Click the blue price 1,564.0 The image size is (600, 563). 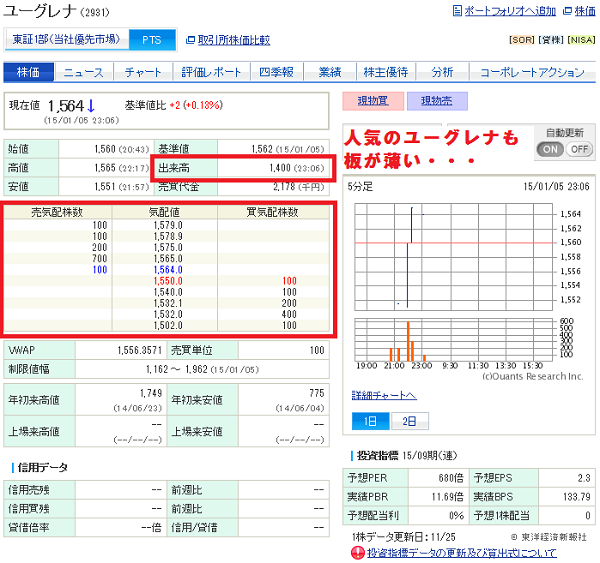pos(168,269)
